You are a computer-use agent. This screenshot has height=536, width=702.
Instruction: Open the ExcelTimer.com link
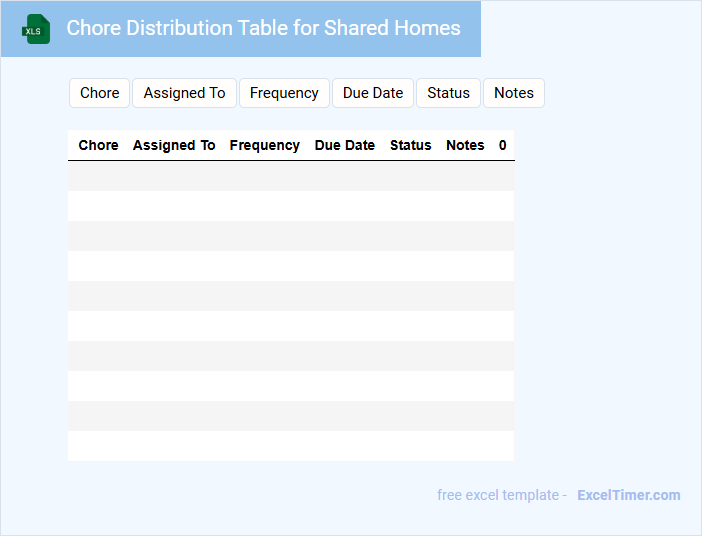[628, 495]
